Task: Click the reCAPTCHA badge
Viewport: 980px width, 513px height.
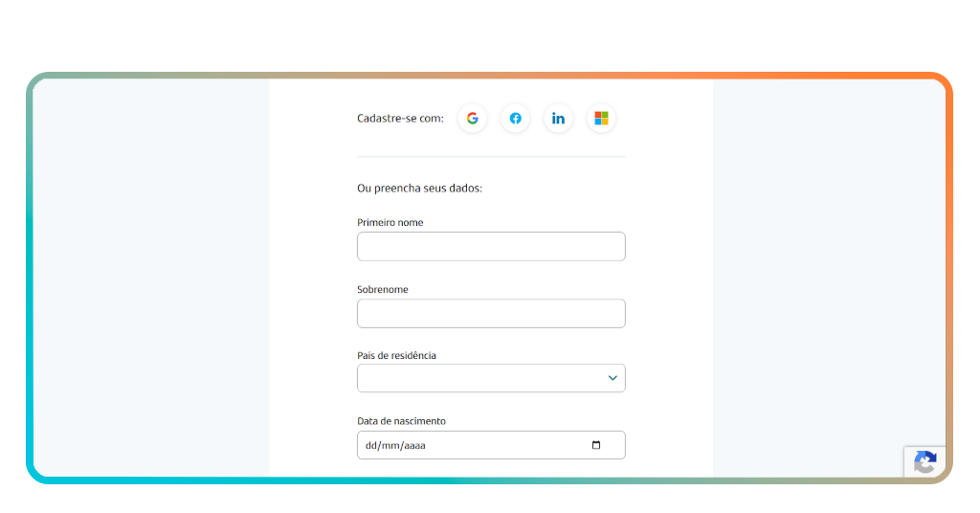Action: [925, 462]
